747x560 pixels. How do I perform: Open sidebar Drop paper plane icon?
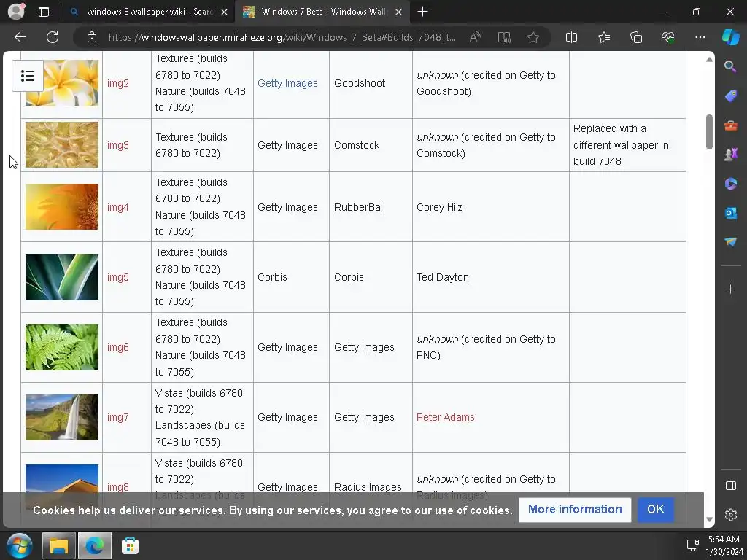(730, 242)
